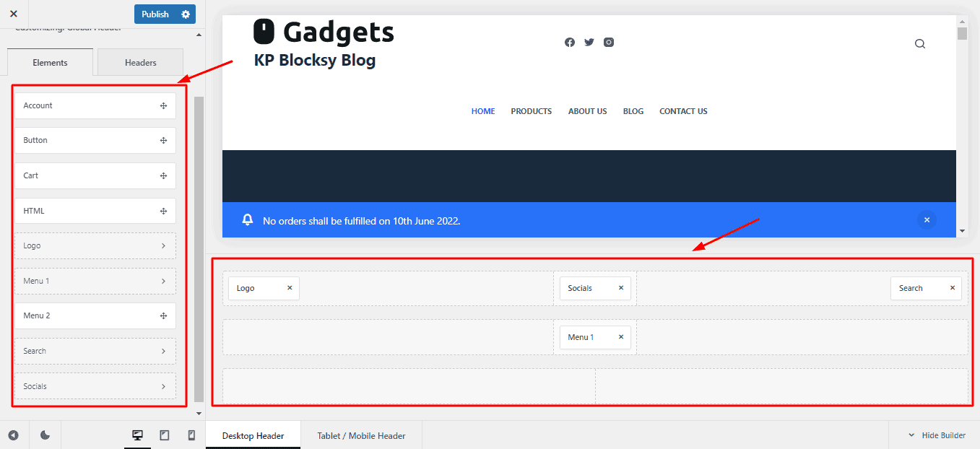The width and height of the screenshot is (980, 449).
Task: Select the Account element in Elements list
Action: pos(95,106)
